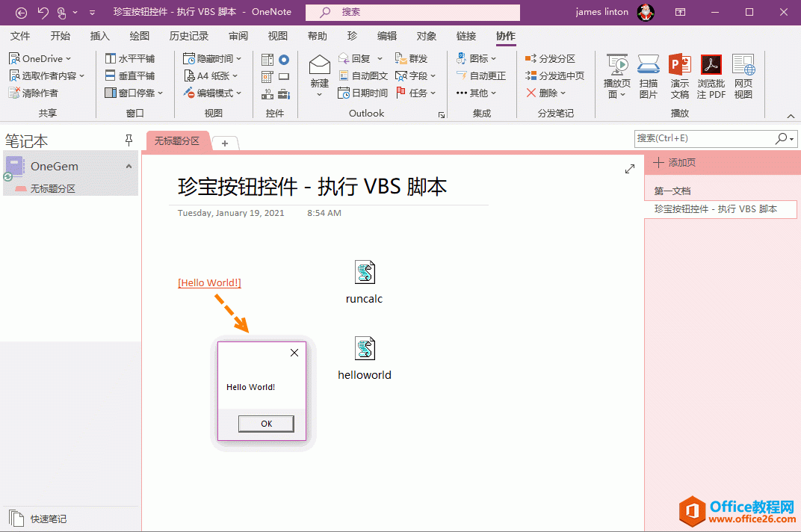Click the [Hello World!] link
The width and height of the screenshot is (801, 532).
209,282
